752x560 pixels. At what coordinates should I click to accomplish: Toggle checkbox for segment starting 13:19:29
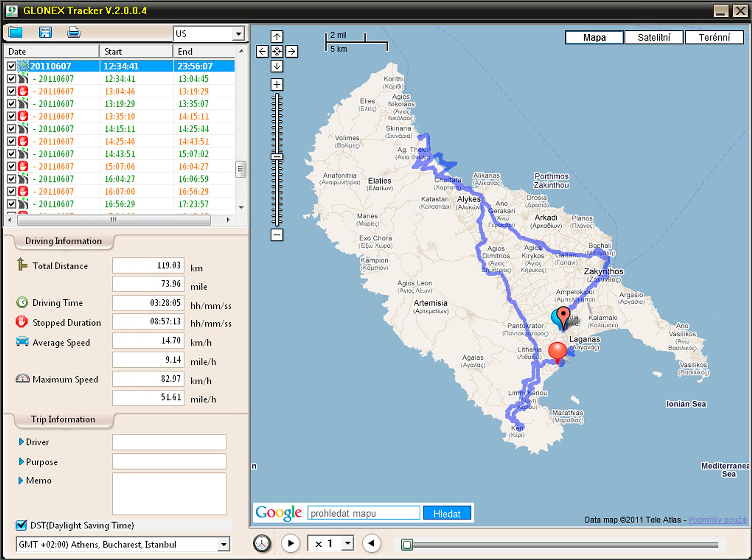coord(12,104)
